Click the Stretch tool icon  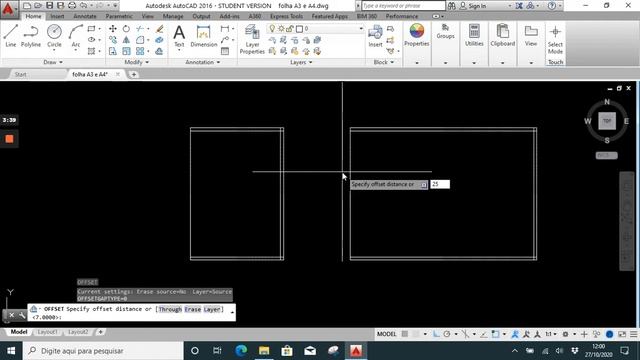(x=113, y=51)
